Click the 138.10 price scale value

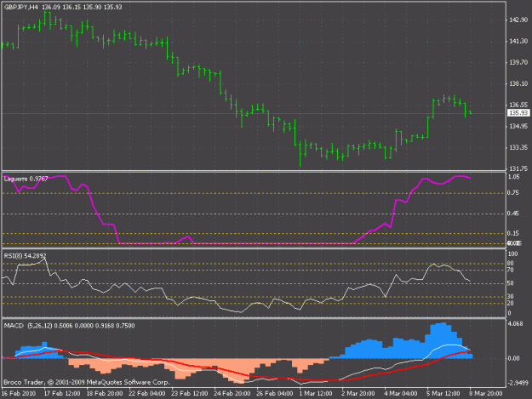(x=518, y=83)
